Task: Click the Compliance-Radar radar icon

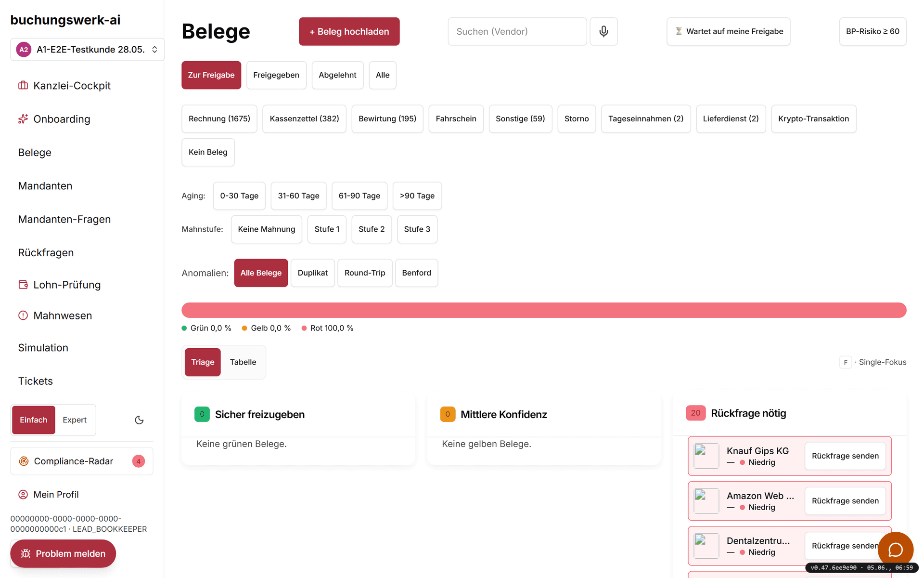Action: 24,461
